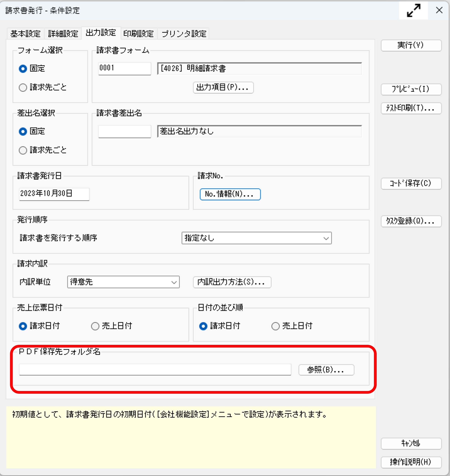Select the 出力設定 tab
Image resolution: width=450 pixels, height=476 pixels.
coord(101,33)
